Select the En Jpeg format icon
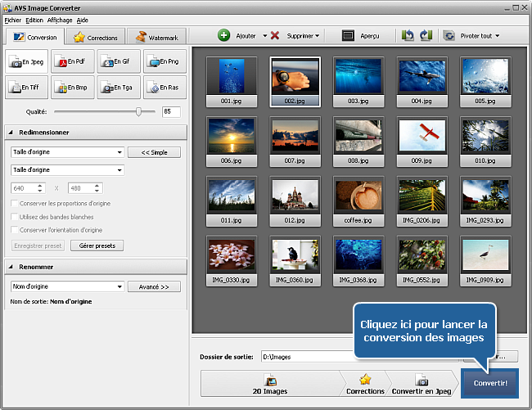Image resolution: width=532 pixels, height=410 pixels. pyautogui.click(x=26, y=61)
